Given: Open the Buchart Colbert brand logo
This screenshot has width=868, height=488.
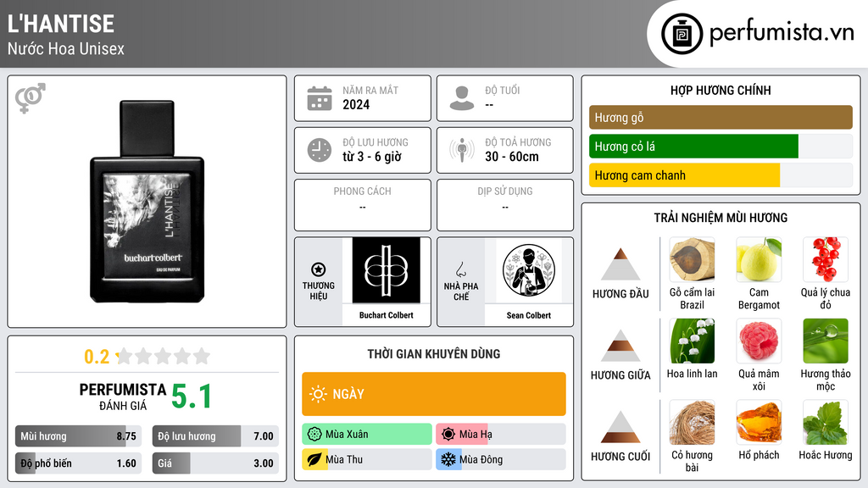Looking at the screenshot, I should click(x=386, y=270).
